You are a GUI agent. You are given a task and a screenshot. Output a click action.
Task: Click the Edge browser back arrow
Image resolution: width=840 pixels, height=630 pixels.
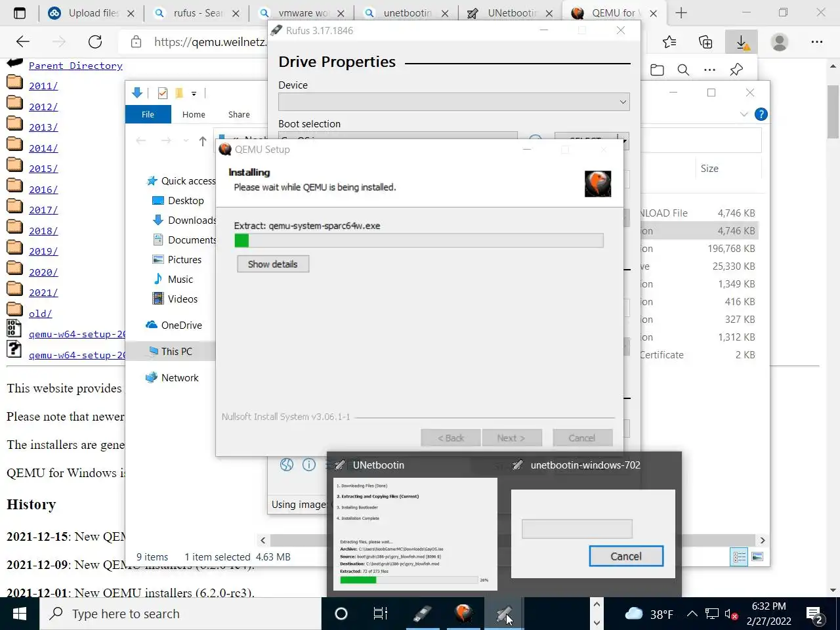(23, 42)
